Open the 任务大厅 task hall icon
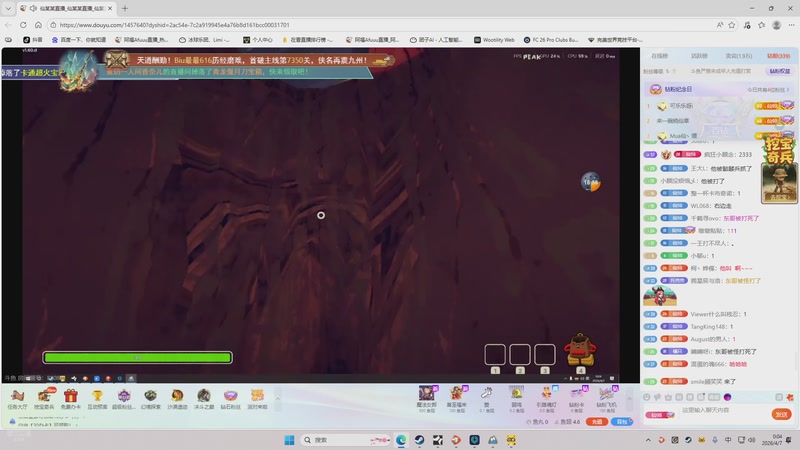 pyautogui.click(x=17, y=398)
